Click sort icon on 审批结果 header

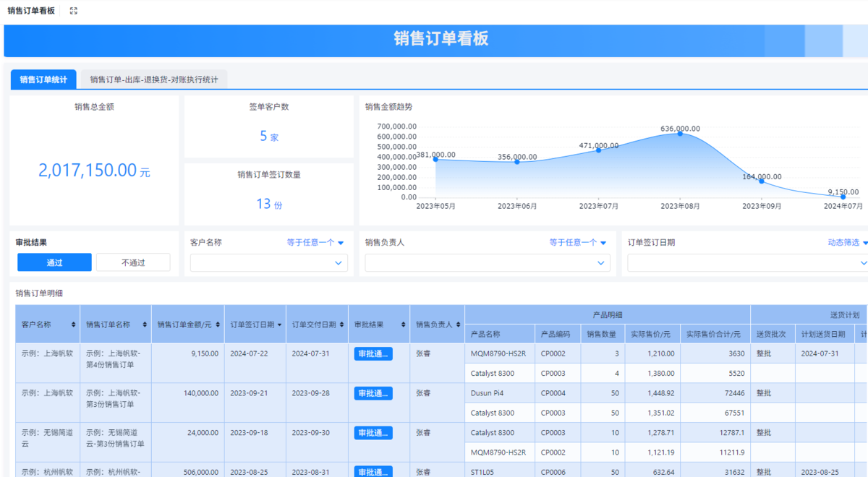coord(403,325)
